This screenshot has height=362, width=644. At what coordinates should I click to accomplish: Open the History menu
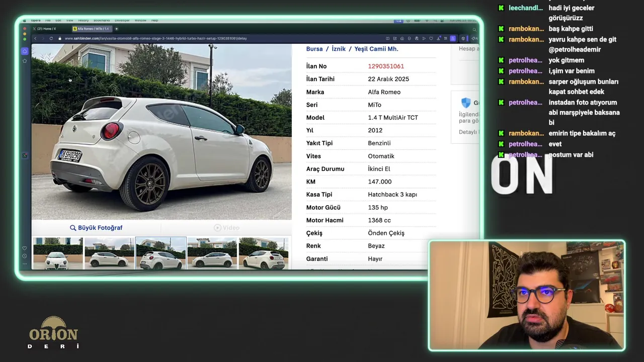pos(84,20)
